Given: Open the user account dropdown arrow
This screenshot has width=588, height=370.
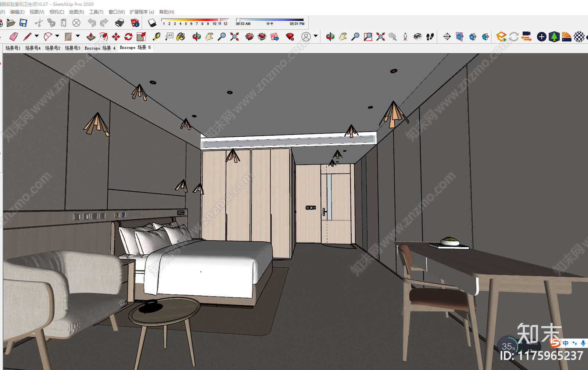Looking at the screenshot, I should click(316, 36).
